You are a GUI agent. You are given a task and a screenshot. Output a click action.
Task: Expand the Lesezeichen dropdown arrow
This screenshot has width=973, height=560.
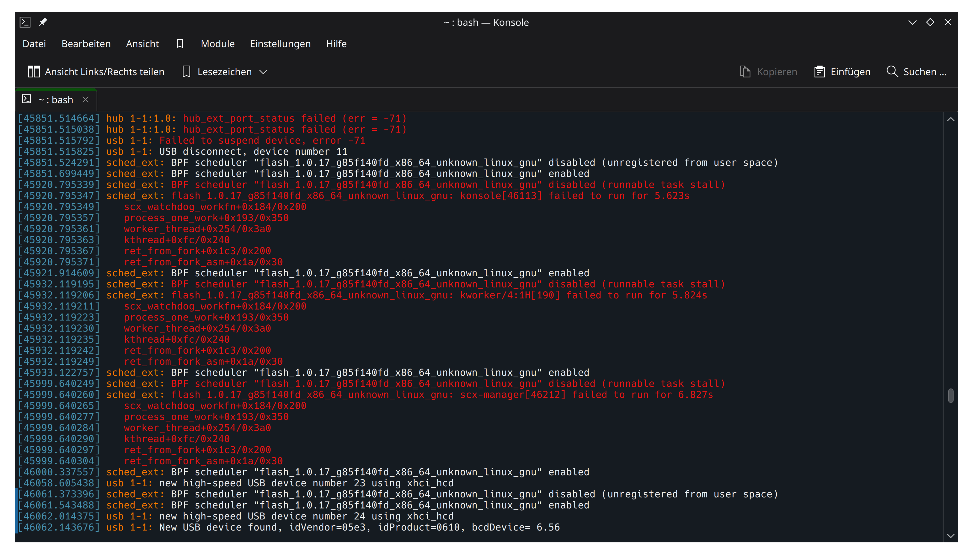point(263,72)
